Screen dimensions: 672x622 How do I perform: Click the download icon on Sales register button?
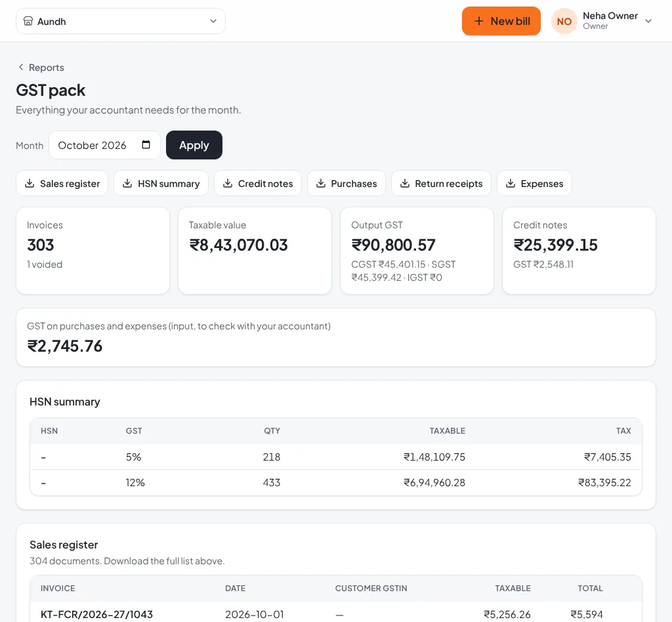pos(30,183)
